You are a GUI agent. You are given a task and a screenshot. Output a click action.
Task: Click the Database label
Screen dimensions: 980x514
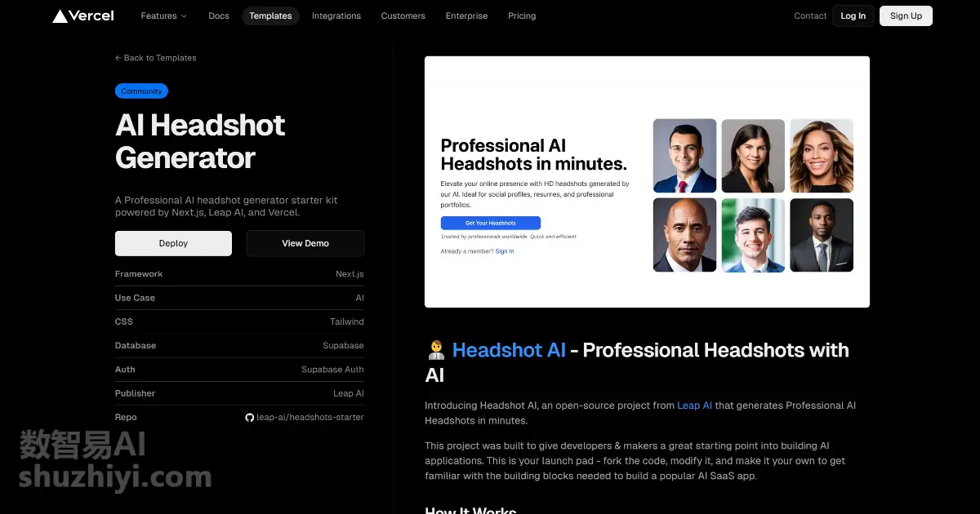136,346
